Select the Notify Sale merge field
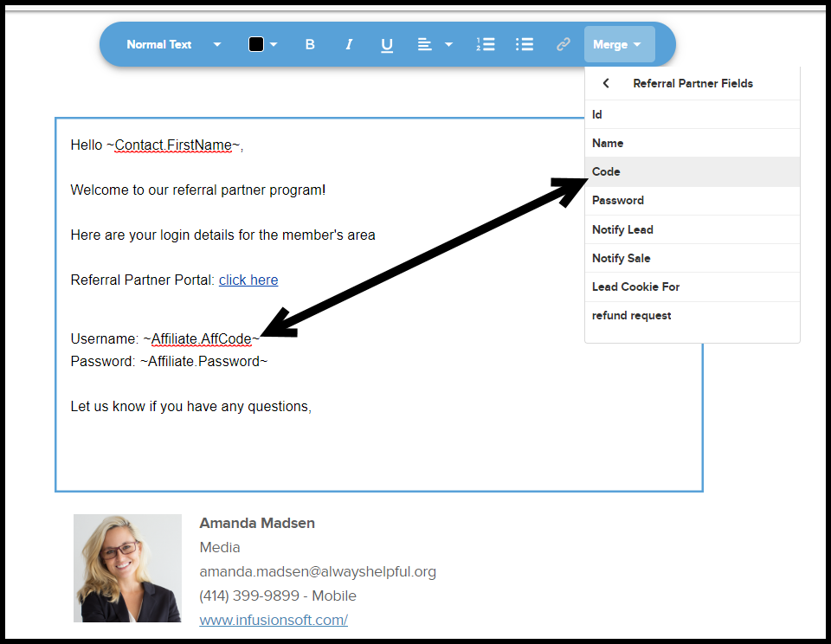The width and height of the screenshot is (831, 644). [x=692, y=258]
